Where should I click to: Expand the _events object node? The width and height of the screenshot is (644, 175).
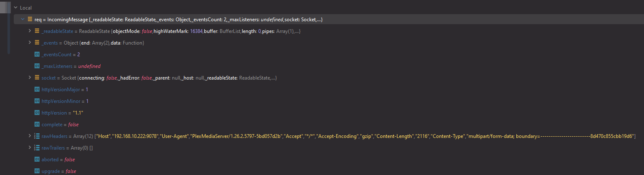[30, 43]
